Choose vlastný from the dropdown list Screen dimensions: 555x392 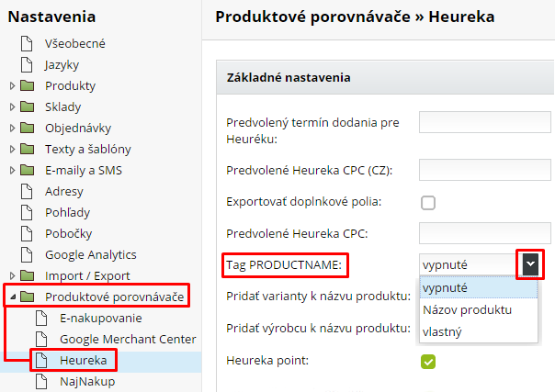pos(443,331)
